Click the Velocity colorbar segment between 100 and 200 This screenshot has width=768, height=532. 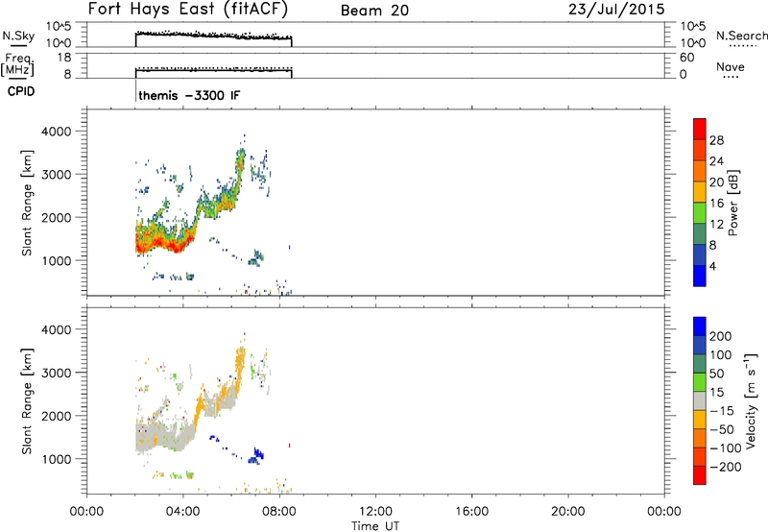(700, 345)
